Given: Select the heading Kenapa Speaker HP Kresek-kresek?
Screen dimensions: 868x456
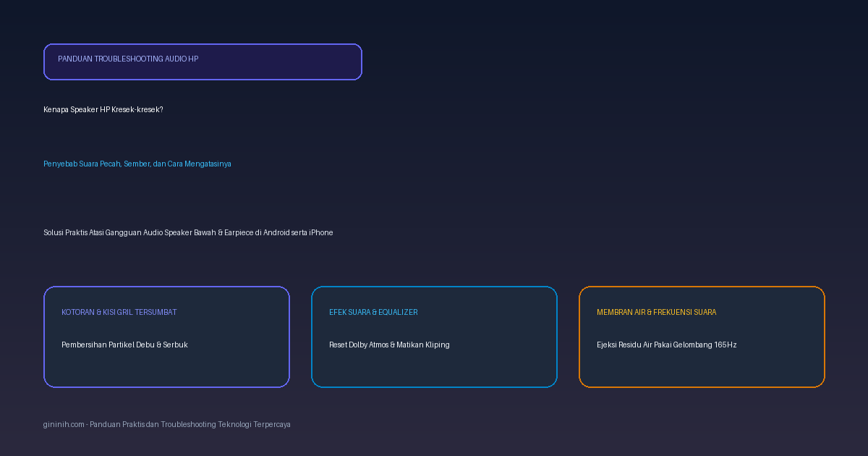Looking at the screenshot, I should click(103, 109).
